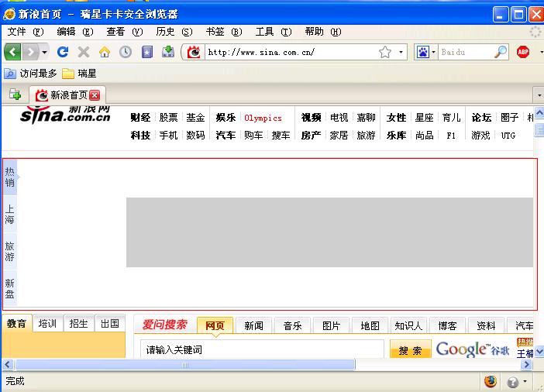Open the red Olympics link
This screenshot has width=544, height=392.
click(x=263, y=118)
